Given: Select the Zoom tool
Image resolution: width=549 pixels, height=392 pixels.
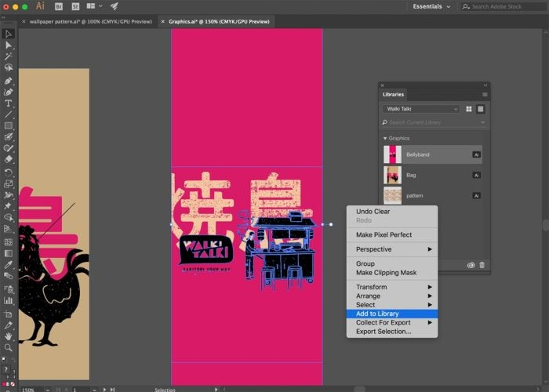Looking at the screenshot, I should (9, 347).
